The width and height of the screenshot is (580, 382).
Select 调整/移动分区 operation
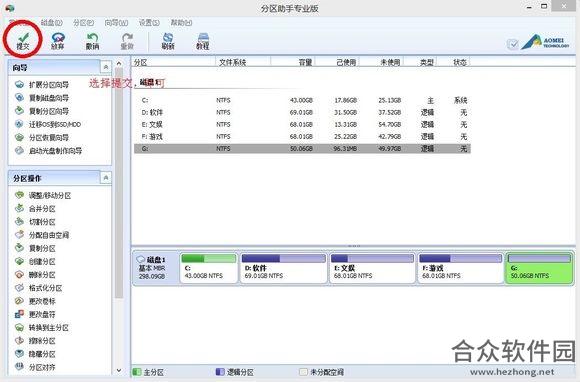[43, 195]
